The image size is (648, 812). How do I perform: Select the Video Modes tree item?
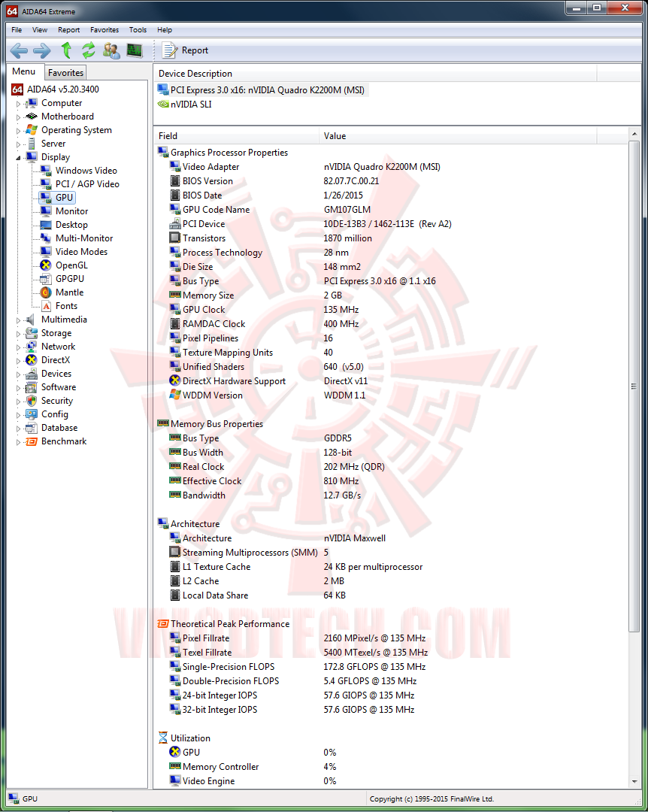coord(81,251)
